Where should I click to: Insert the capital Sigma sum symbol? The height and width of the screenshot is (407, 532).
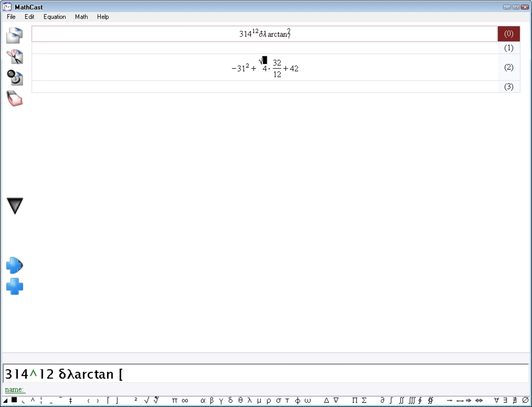[x=364, y=400]
